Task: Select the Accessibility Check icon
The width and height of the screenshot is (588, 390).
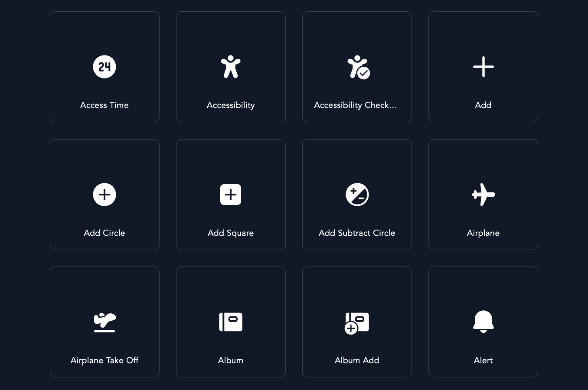Action: (x=357, y=67)
